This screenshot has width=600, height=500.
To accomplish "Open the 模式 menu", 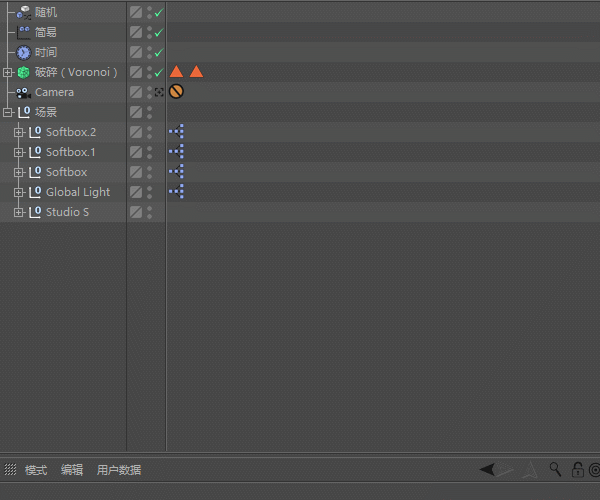I will (36, 470).
